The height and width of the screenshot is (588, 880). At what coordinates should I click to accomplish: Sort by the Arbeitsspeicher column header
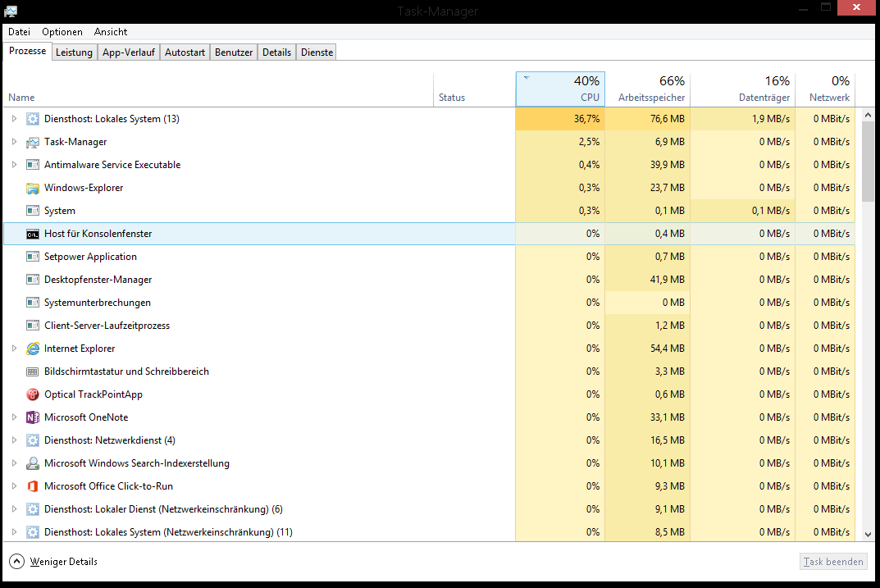648,89
